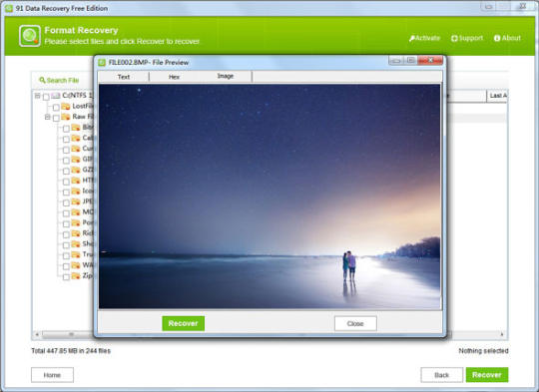The image size is (539, 392).
Task: Click the Home button
Action: (52, 375)
